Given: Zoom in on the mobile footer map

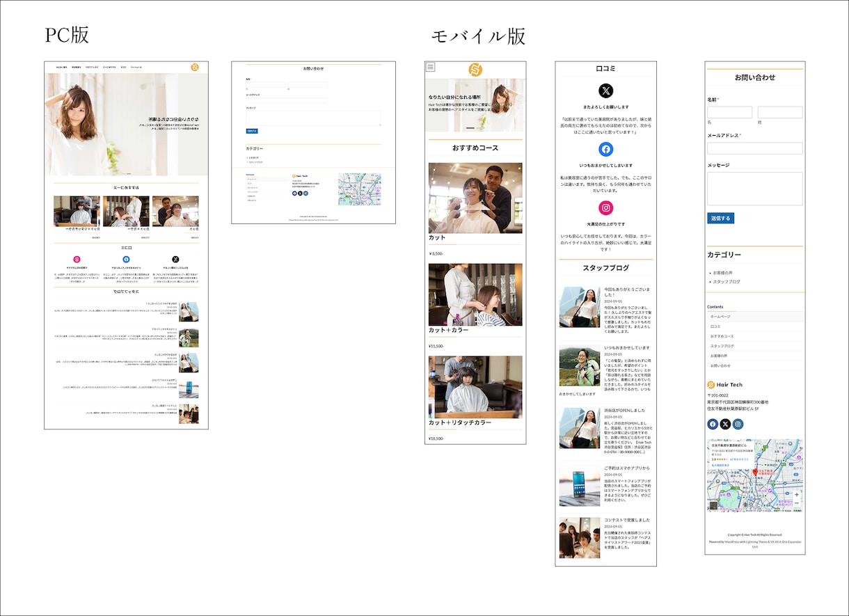Looking at the screenshot, I should (796, 494).
